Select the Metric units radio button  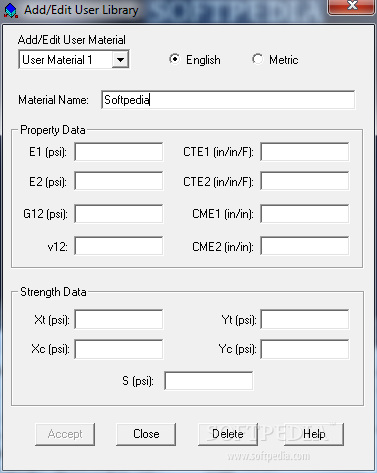click(x=257, y=59)
